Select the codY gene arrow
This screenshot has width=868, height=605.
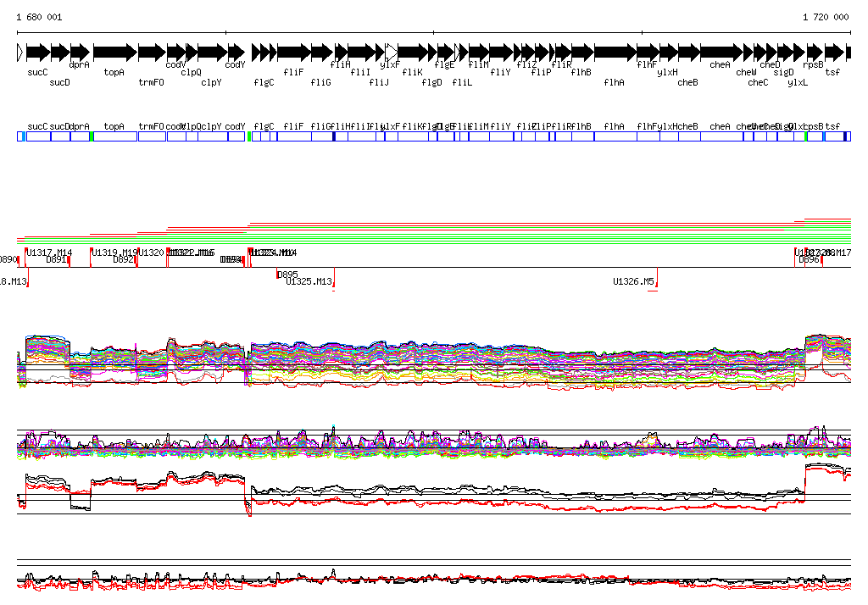pyautogui.click(x=236, y=53)
